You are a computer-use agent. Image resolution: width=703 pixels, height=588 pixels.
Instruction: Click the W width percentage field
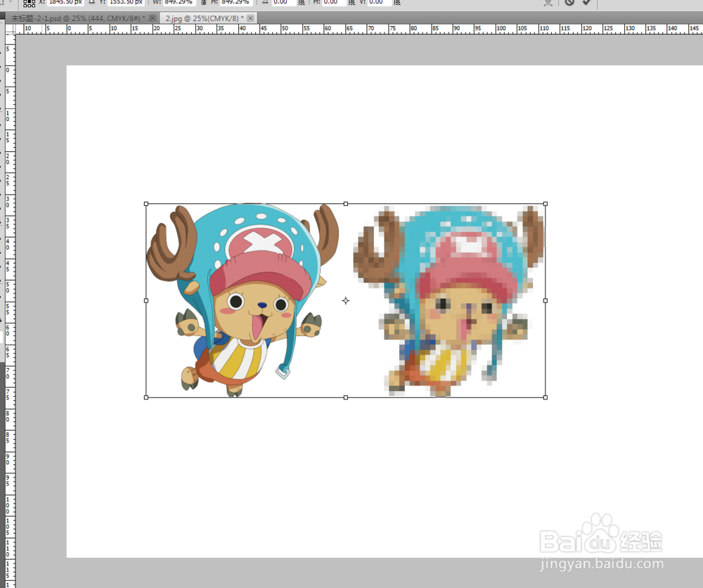tap(179, 2)
